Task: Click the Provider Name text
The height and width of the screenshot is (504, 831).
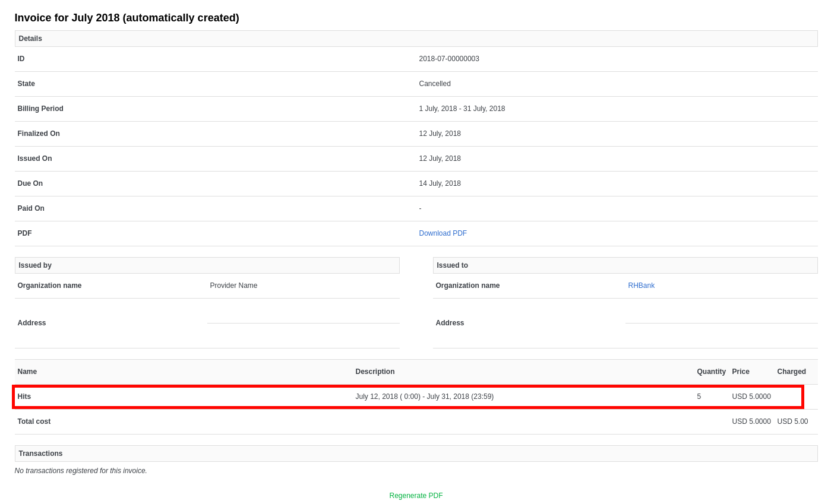Action: coord(233,286)
